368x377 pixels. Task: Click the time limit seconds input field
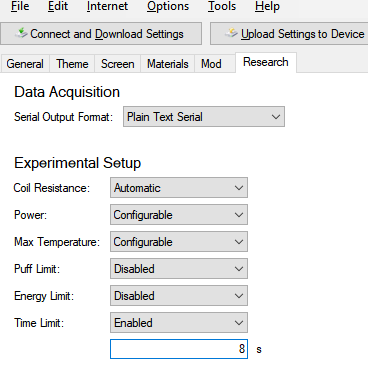tap(179, 349)
